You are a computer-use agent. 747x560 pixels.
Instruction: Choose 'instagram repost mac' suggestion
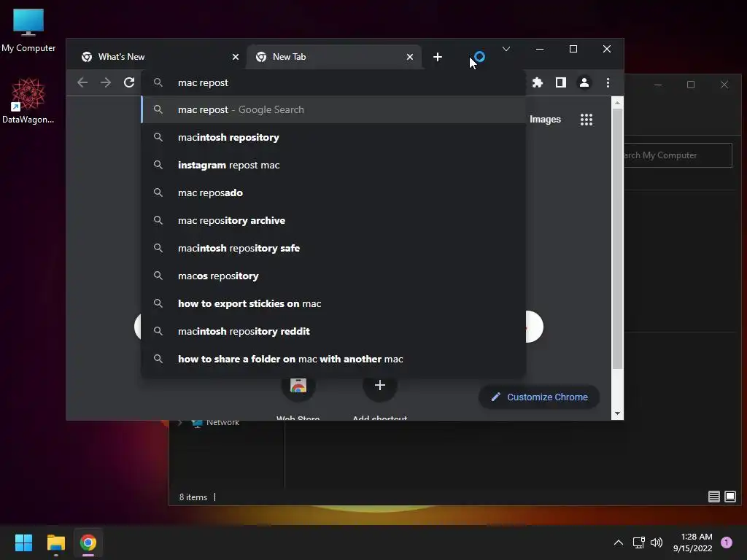[x=333, y=165]
